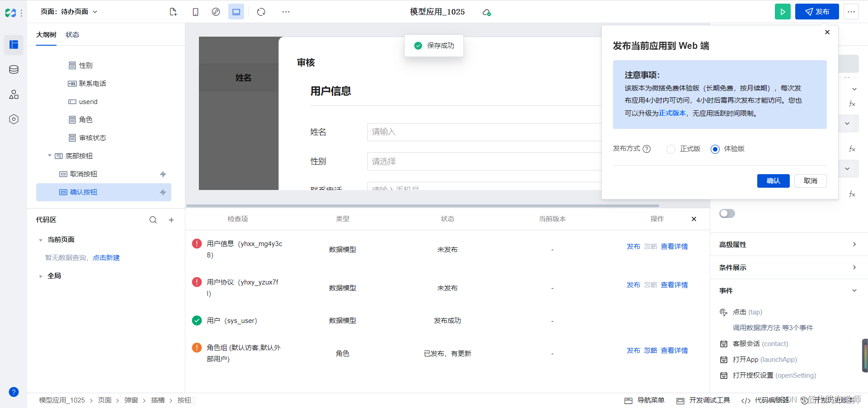Click the 姓名 input field

click(x=484, y=132)
